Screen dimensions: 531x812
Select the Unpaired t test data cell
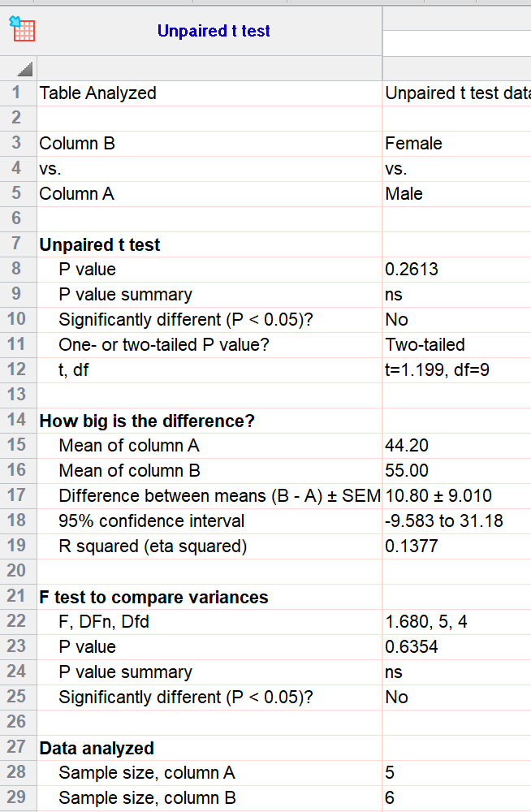[455, 93]
